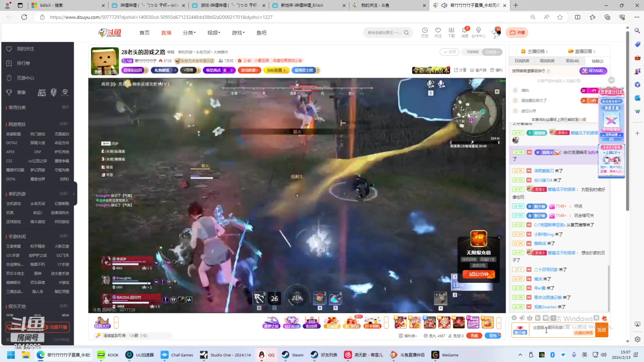Click the 友邻 like toggle
This screenshot has width=644, height=362.
point(449,52)
